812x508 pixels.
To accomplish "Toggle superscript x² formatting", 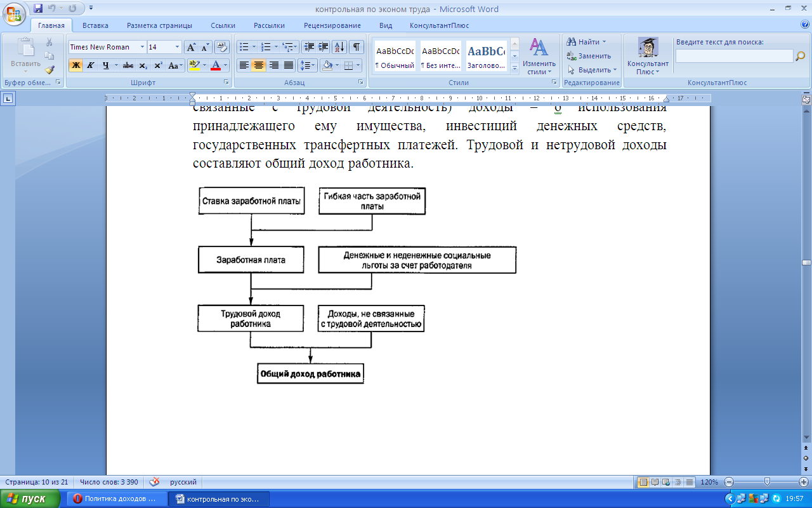I will (158, 65).
